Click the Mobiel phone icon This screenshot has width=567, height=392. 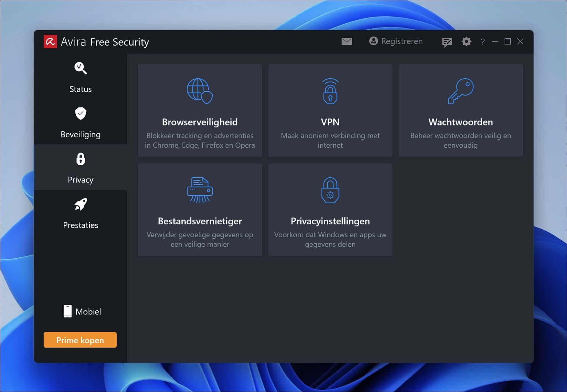tap(68, 311)
